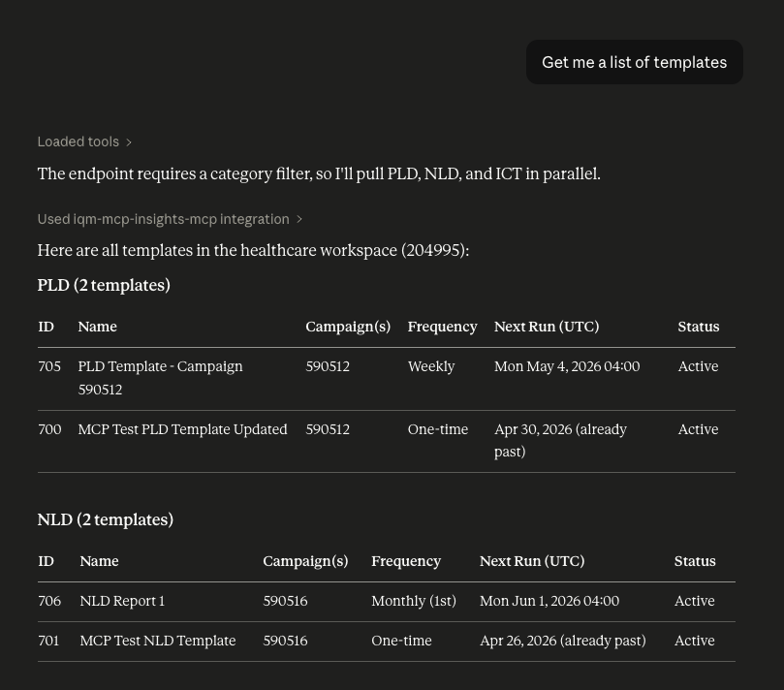Viewport: 784px width, 690px height.
Task: Click the 'Weekly' frequency cell
Action: click(x=431, y=366)
